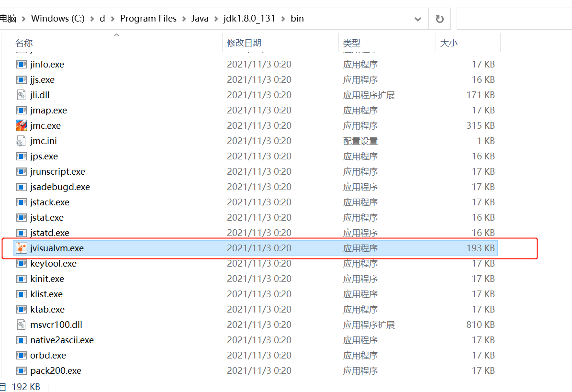Select the msvcr100.dll file name
572x392 pixels.
[x=56, y=325]
